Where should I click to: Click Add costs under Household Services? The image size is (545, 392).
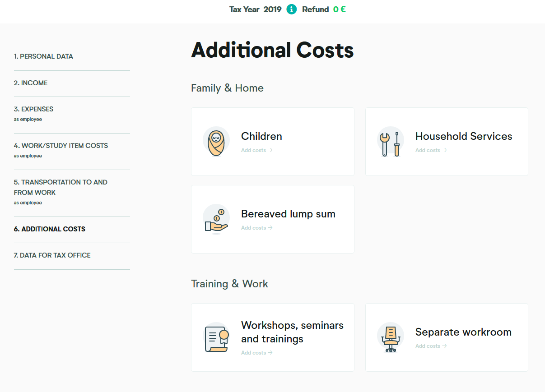click(431, 150)
